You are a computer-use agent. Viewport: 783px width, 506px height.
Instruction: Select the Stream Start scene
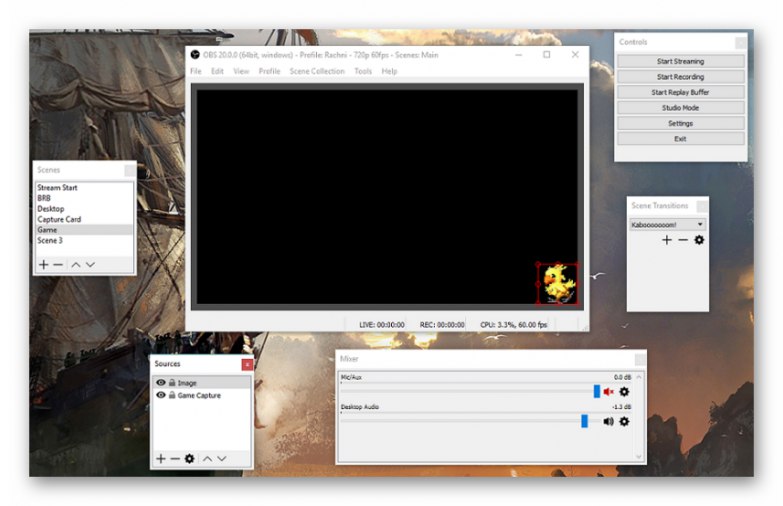[x=84, y=188]
